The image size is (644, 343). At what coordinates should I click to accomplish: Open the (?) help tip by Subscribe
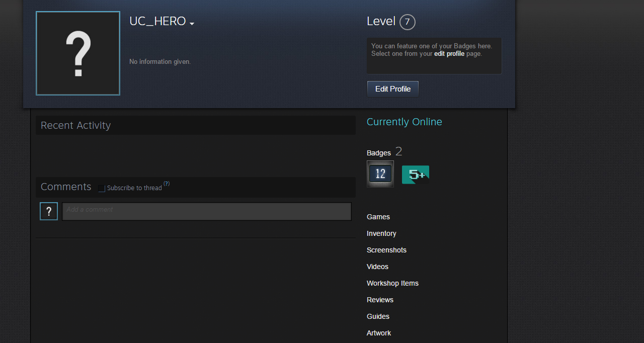tap(167, 184)
